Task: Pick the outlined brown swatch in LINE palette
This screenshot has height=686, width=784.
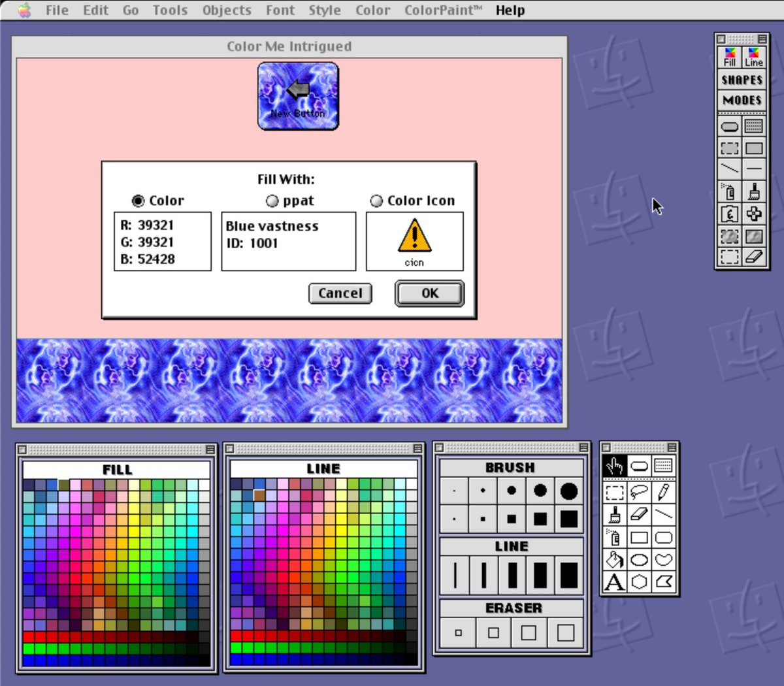Action: click(x=259, y=496)
